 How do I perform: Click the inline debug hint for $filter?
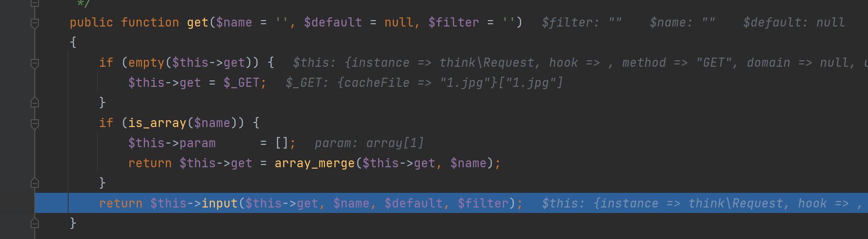point(582,22)
